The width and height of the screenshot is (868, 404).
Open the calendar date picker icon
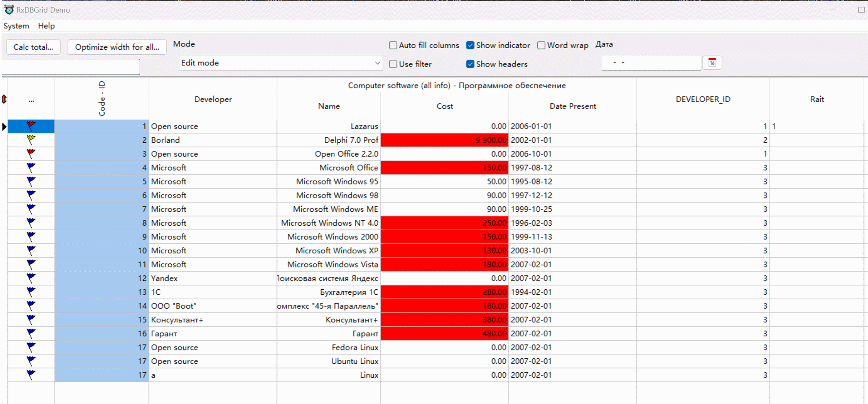tap(712, 63)
